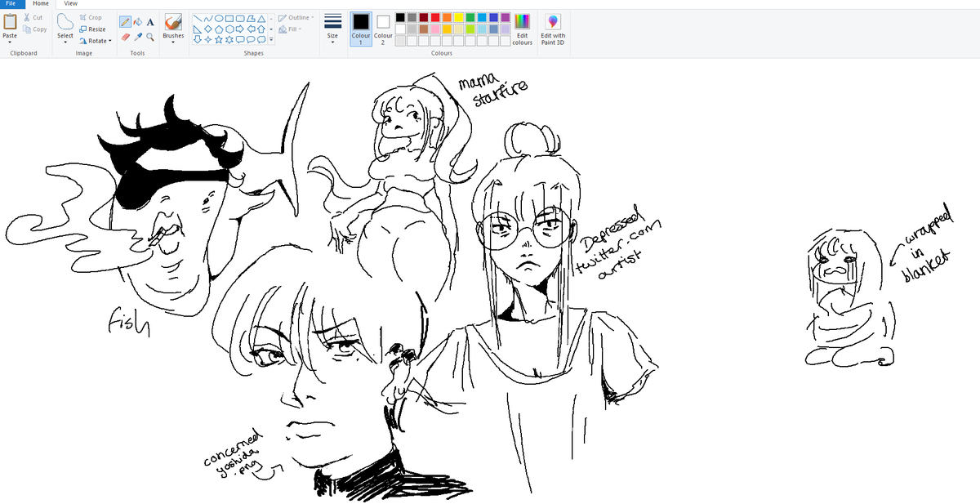The image size is (980, 504).
Task: Open the Resize option
Action: [92, 29]
